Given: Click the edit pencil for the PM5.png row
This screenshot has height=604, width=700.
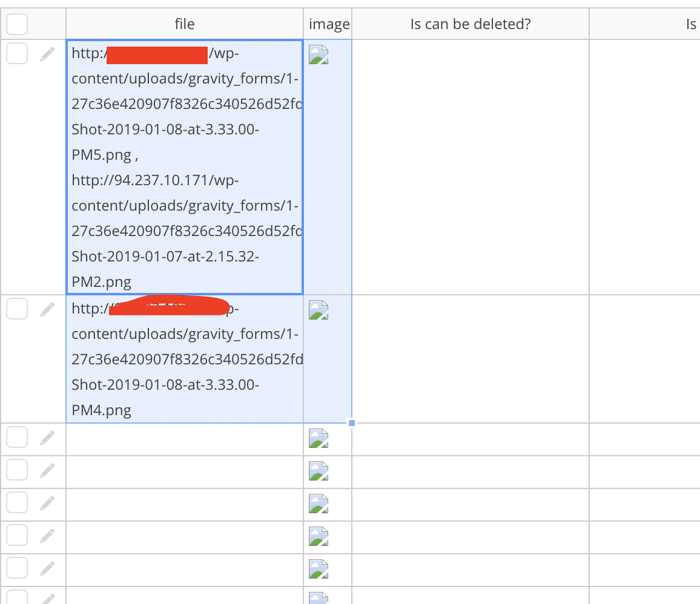Looking at the screenshot, I should coord(47,54).
